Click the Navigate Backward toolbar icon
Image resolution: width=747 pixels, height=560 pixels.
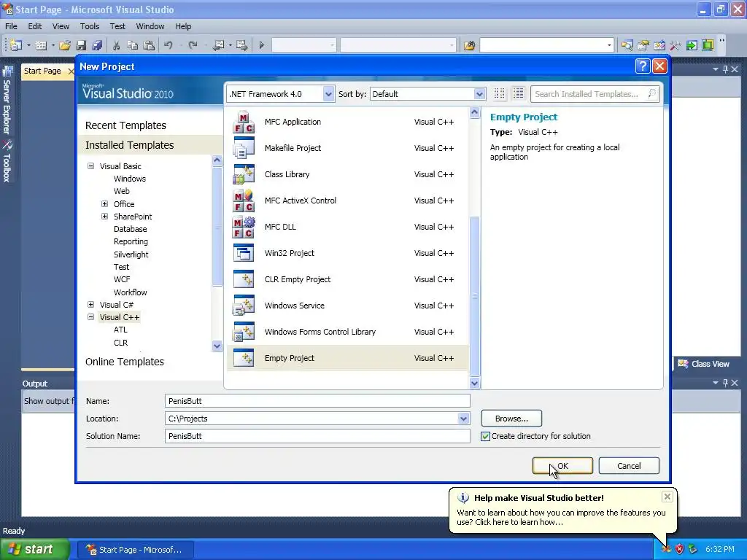[219, 45]
